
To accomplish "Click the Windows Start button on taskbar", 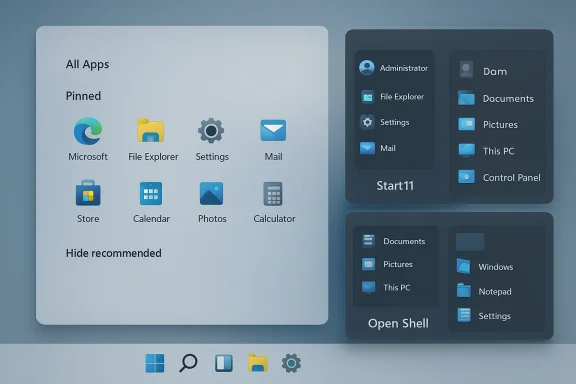I will point(155,363).
